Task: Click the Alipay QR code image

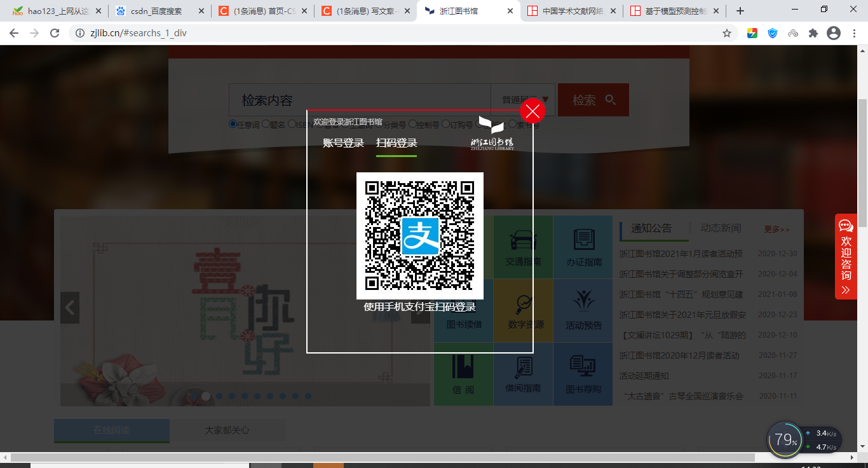Action: click(x=420, y=236)
